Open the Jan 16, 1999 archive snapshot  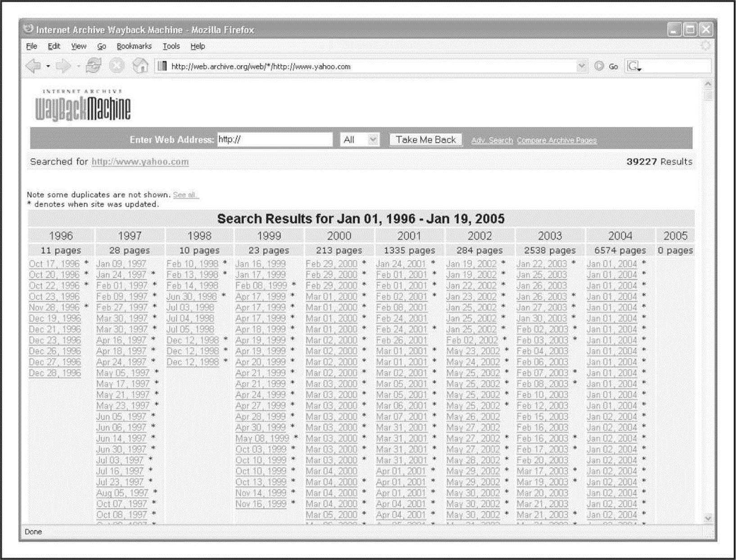coord(261,264)
